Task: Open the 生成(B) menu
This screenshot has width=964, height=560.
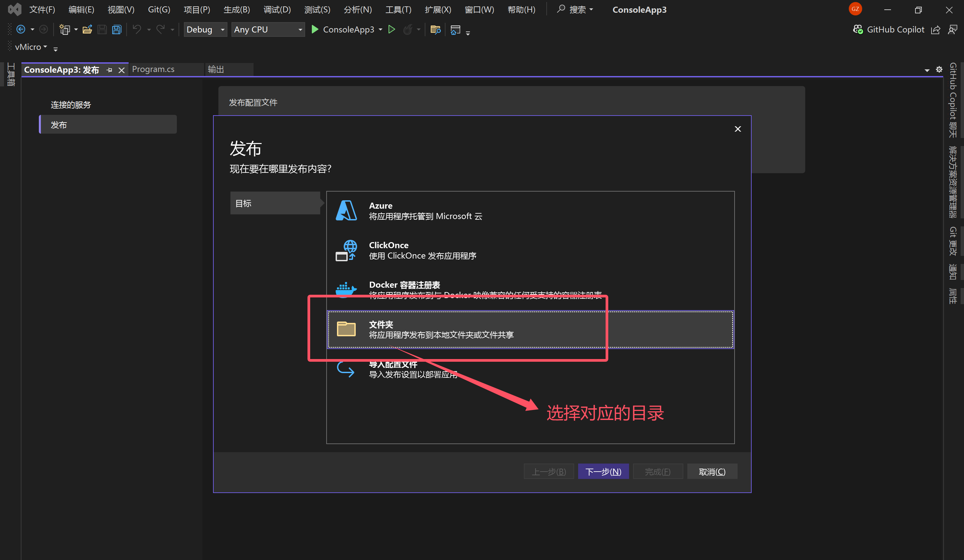Action: click(236, 10)
